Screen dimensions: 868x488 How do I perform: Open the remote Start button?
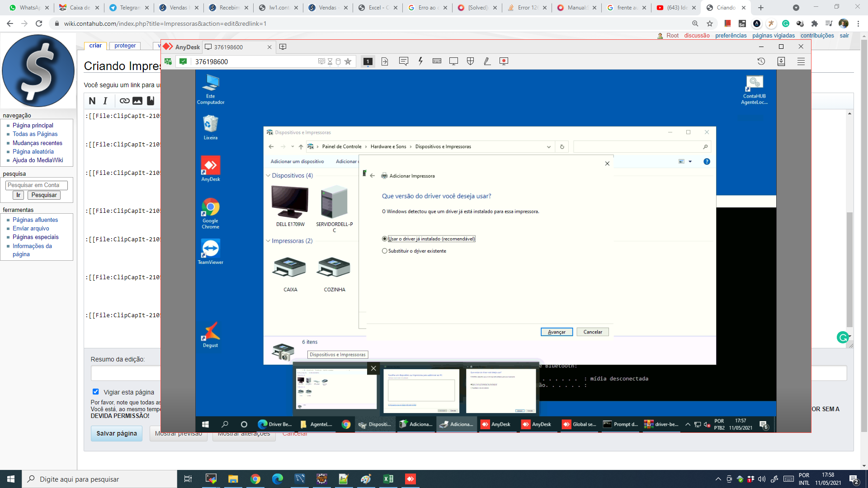click(205, 424)
